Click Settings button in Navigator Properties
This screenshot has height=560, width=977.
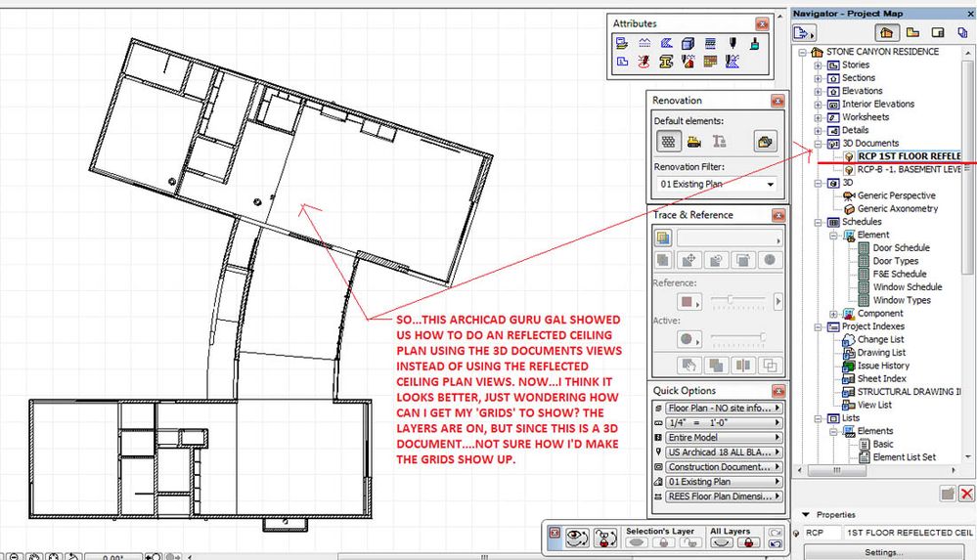[883, 552]
